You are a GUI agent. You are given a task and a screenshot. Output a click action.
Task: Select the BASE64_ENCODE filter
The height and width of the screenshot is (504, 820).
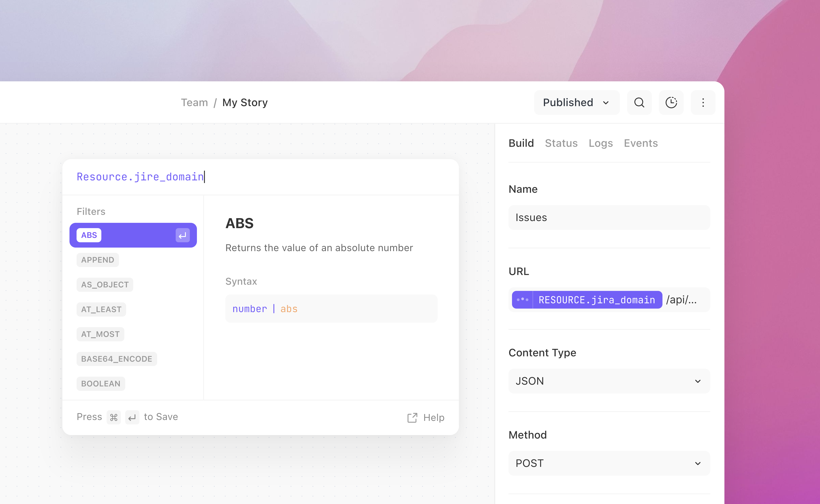tap(117, 359)
